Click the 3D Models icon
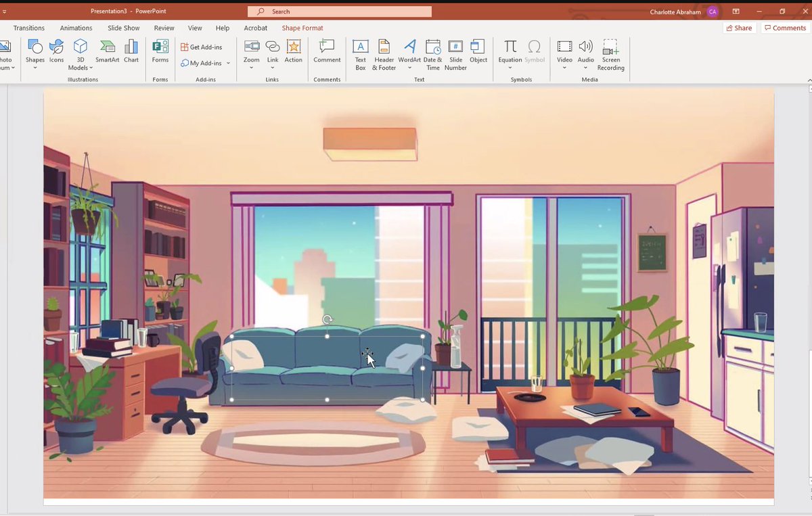 (80, 47)
